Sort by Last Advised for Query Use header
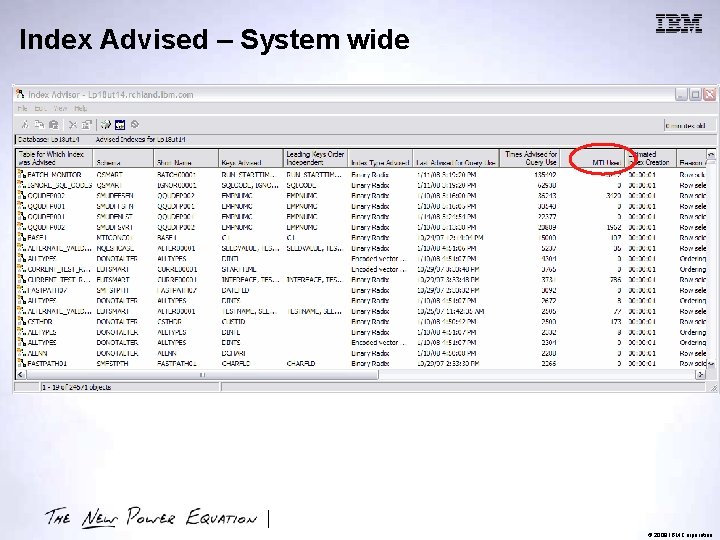The width and height of the screenshot is (720, 540). (456, 158)
